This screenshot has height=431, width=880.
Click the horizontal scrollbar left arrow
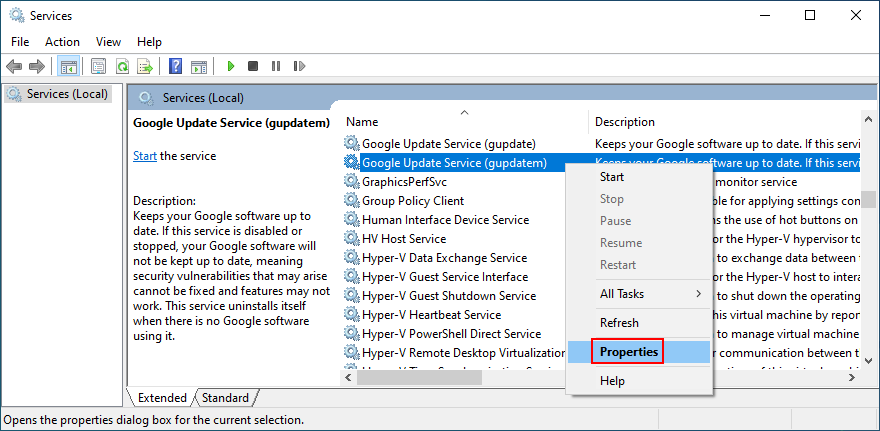[x=348, y=378]
